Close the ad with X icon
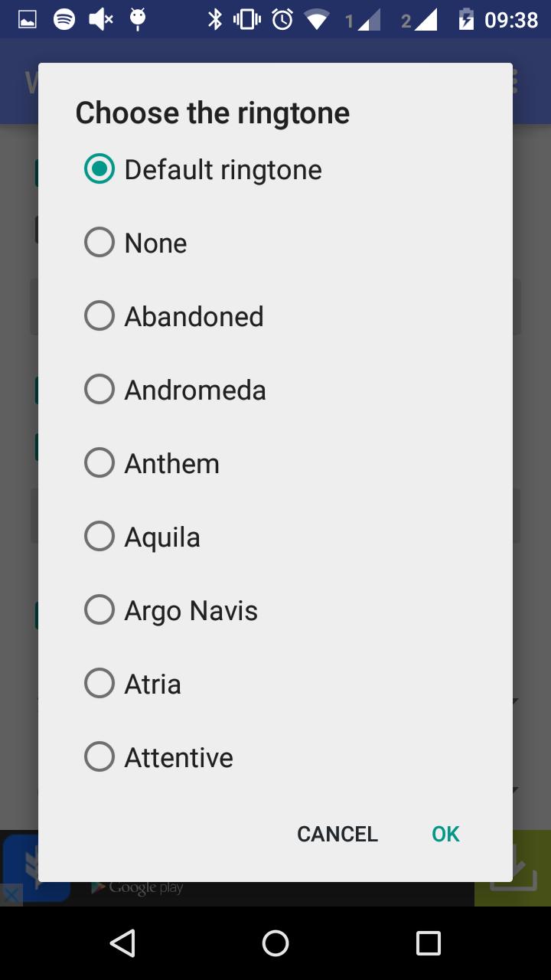551x980 pixels. [x=11, y=895]
